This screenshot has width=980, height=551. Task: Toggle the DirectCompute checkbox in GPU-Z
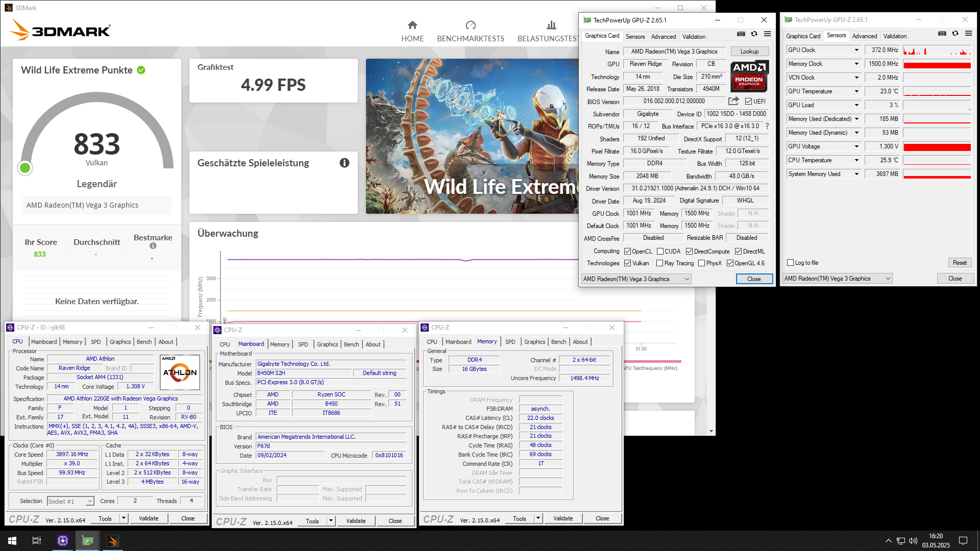[x=689, y=252]
